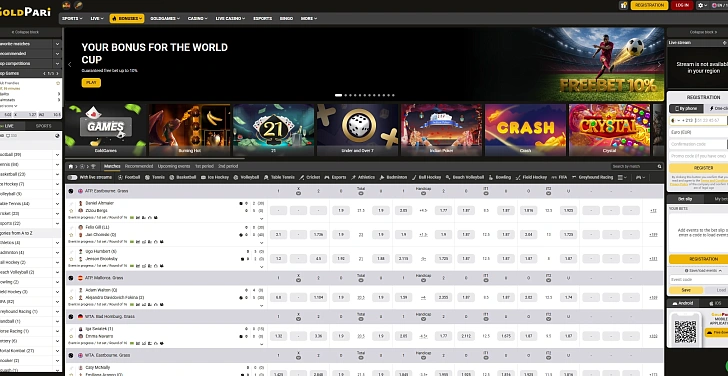Go to previous banner slide arrow
Screen dimensions: 728x376
pyautogui.click(x=70, y=65)
